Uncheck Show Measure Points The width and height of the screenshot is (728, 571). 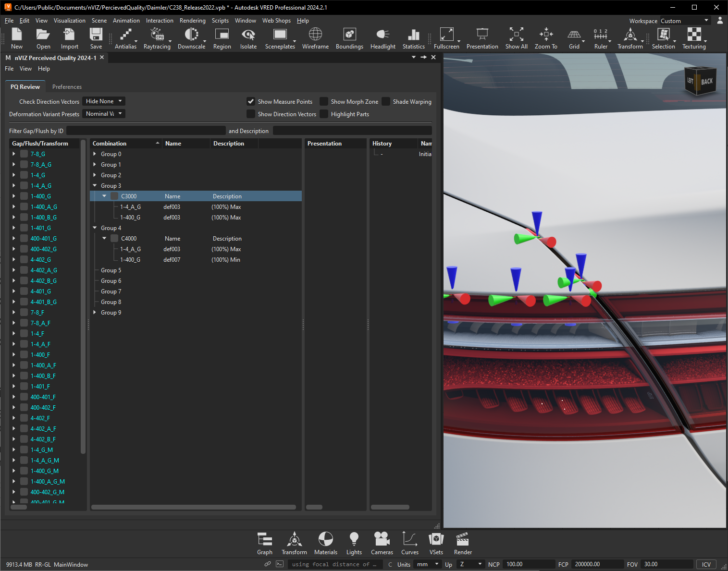click(251, 101)
